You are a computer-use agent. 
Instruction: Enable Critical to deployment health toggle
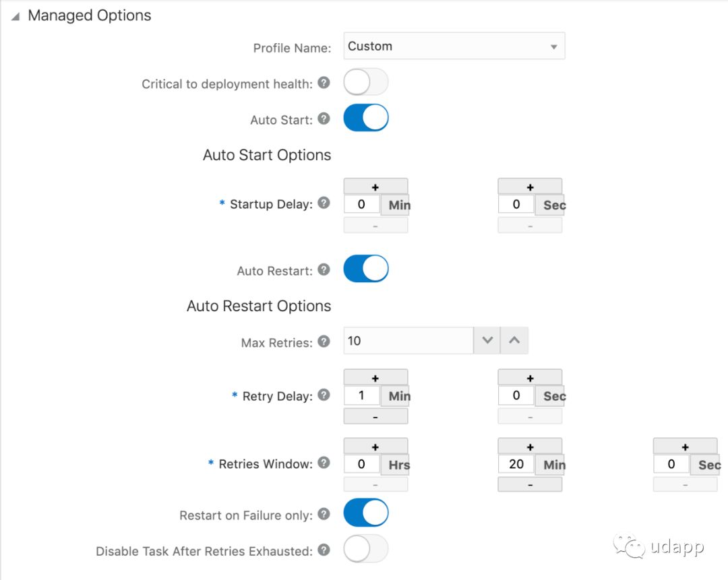[x=366, y=82]
